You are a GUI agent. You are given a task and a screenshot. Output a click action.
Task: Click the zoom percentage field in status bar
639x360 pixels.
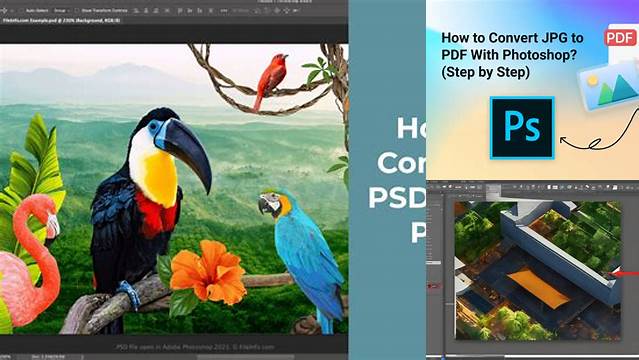(x=6, y=357)
